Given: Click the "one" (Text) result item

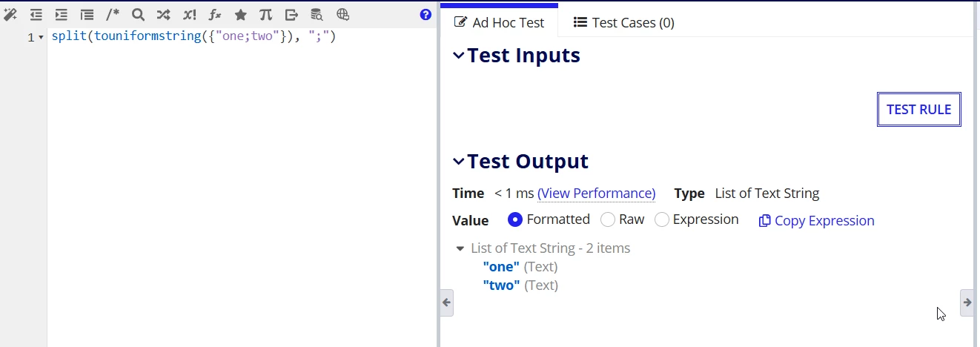Looking at the screenshot, I should click(x=520, y=267).
